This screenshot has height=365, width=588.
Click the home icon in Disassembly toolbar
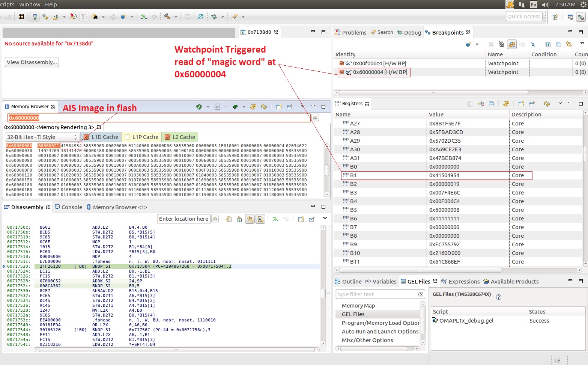coord(239,219)
